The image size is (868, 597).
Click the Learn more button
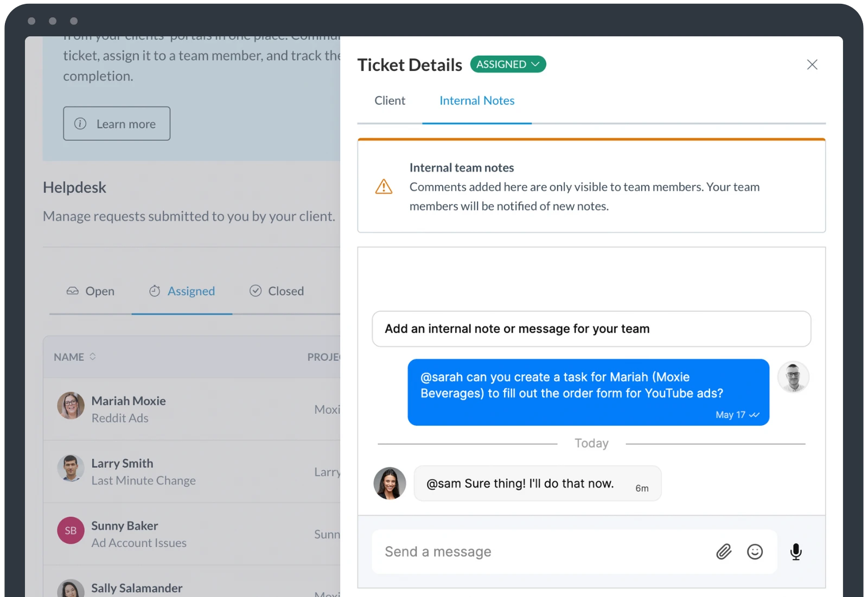[x=117, y=124]
